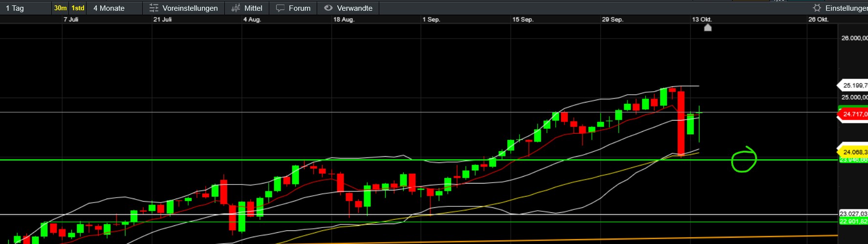868x244 pixels.
Task: Click the Einstellungen text button
Action: 846,8
